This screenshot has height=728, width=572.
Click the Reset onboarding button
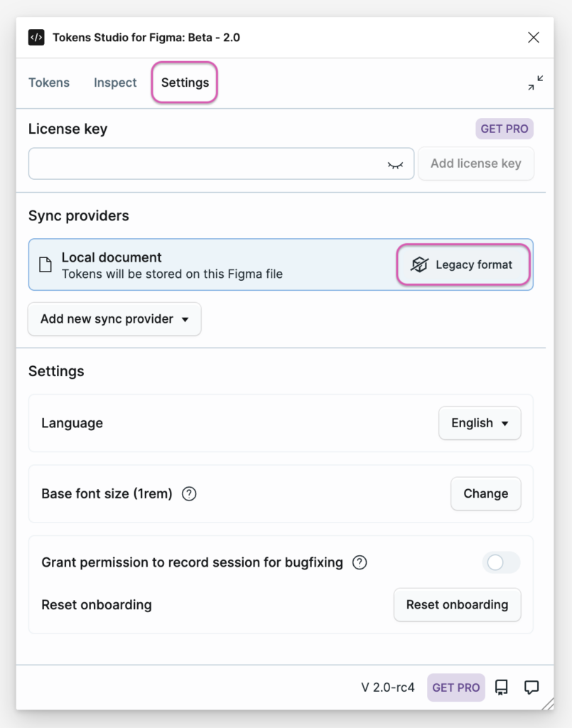[x=458, y=604]
